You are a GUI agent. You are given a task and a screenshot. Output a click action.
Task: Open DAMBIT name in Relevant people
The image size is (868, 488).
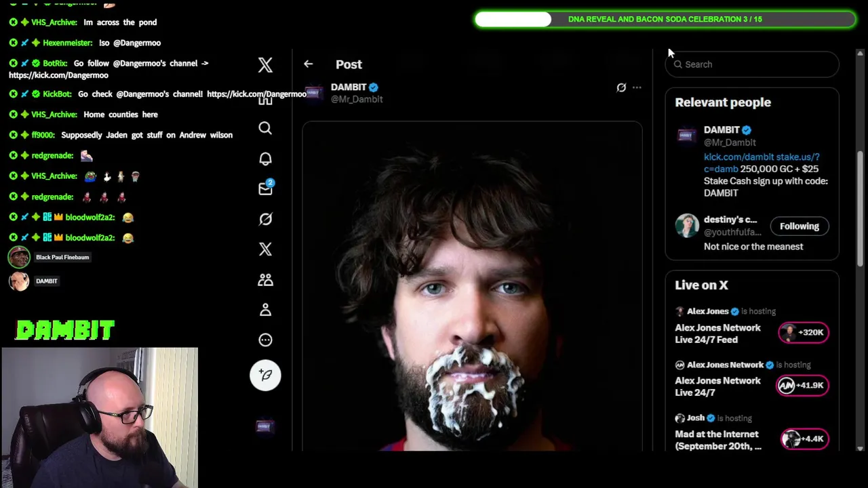(722, 129)
